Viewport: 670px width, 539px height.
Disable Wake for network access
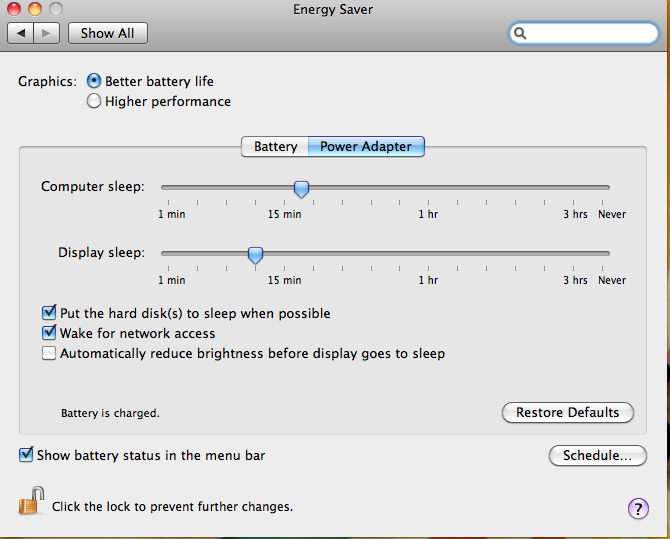click(49, 333)
